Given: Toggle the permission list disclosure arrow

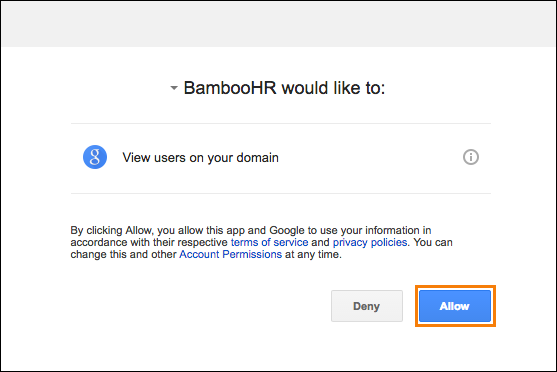Looking at the screenshot, I should (x=174, y=88).
